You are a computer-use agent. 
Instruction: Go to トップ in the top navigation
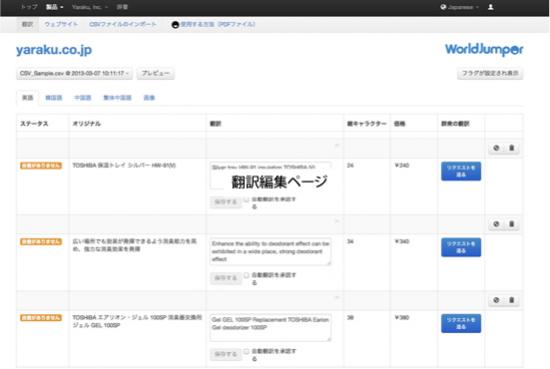pyautogui.click(x=29, y=7)
